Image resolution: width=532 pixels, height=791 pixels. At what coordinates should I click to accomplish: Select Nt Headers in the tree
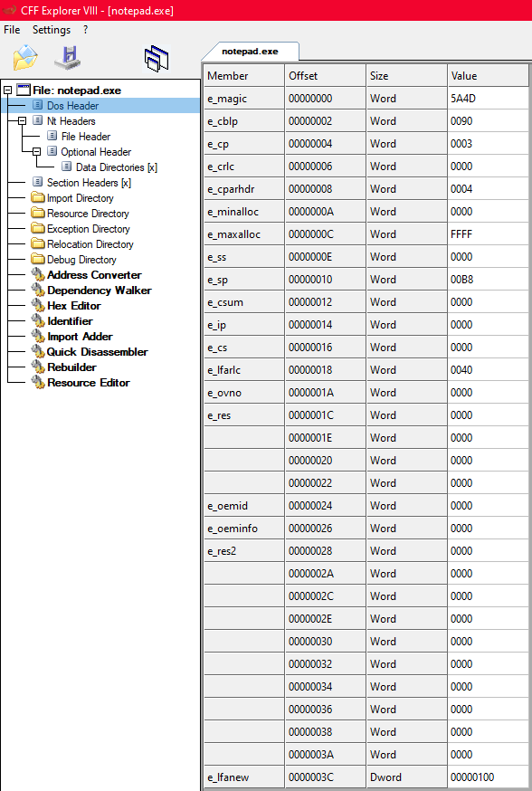(71, 121)
